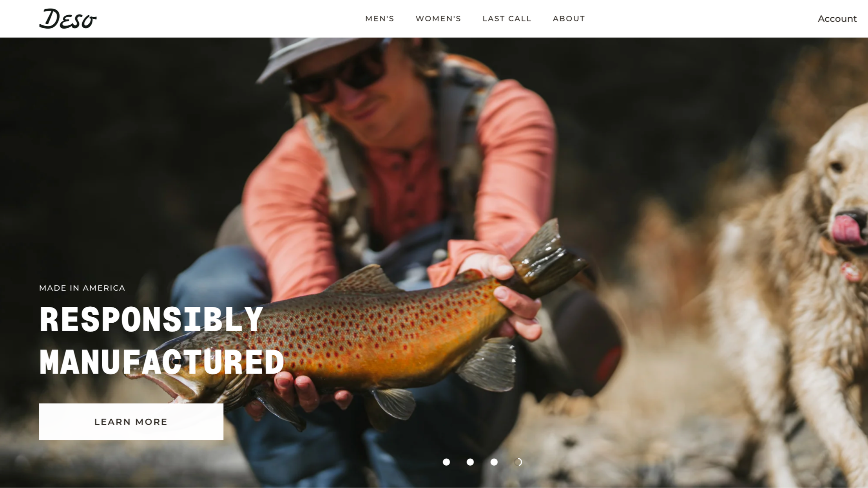Expand the WOMEN'S navigation menu
This screenshot has width=868, height=488.
tap(438, 18)
